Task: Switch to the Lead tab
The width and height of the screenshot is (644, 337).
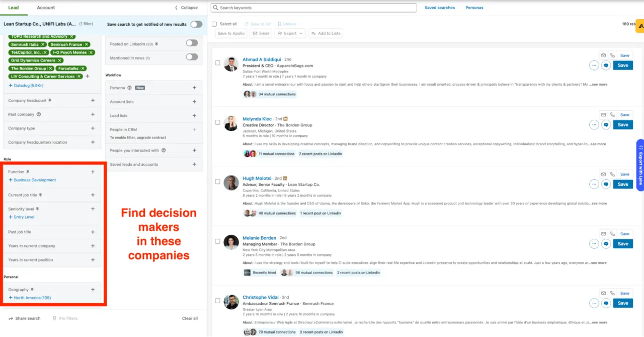Action: (x=13, y=8)
